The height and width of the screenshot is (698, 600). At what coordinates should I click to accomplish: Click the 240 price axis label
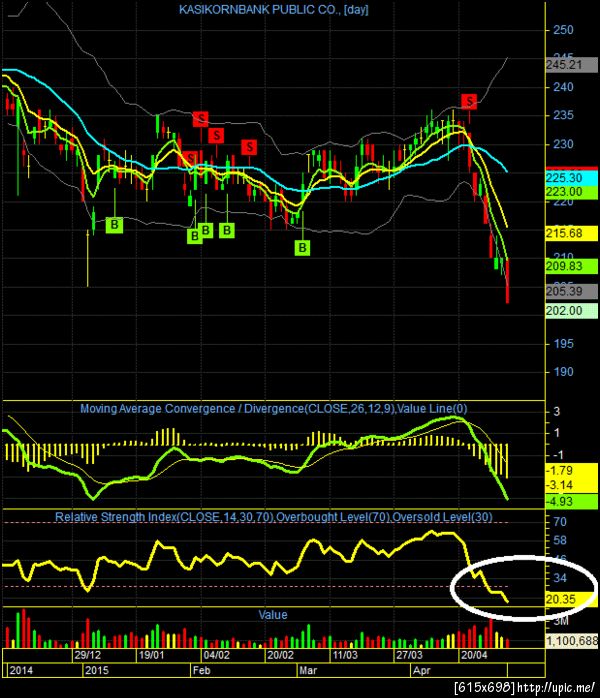(563, 87)
